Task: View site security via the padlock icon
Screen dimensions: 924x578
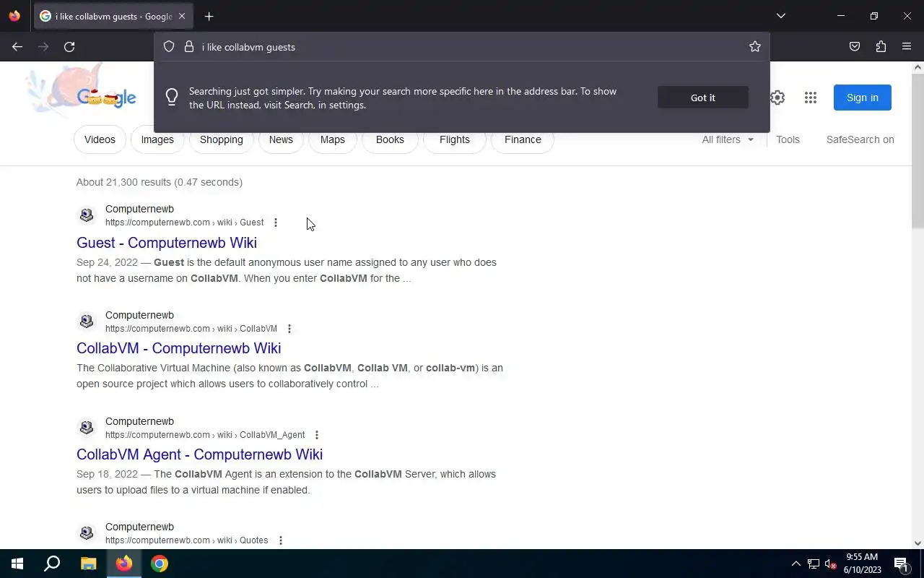Action: (x=189, y=47)
